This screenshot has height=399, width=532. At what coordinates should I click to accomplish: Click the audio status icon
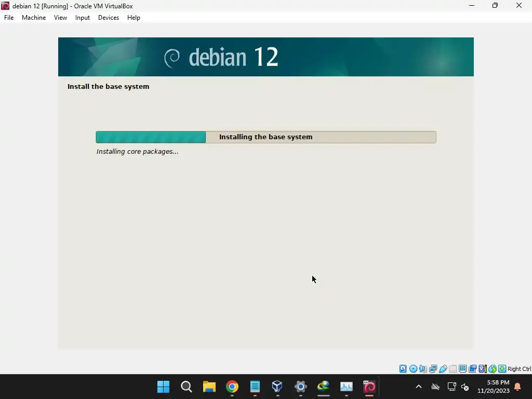pos(423,369)
